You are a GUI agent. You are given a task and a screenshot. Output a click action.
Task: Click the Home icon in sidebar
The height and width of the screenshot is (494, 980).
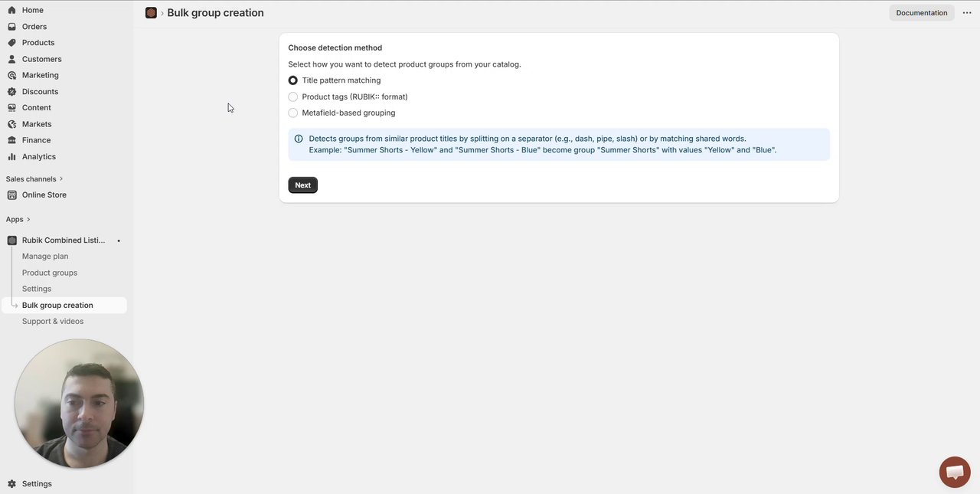[x=11, y=10]
